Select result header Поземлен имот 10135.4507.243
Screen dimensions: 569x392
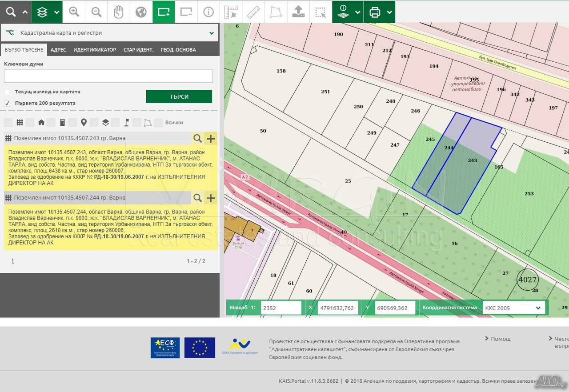(97, 138)
